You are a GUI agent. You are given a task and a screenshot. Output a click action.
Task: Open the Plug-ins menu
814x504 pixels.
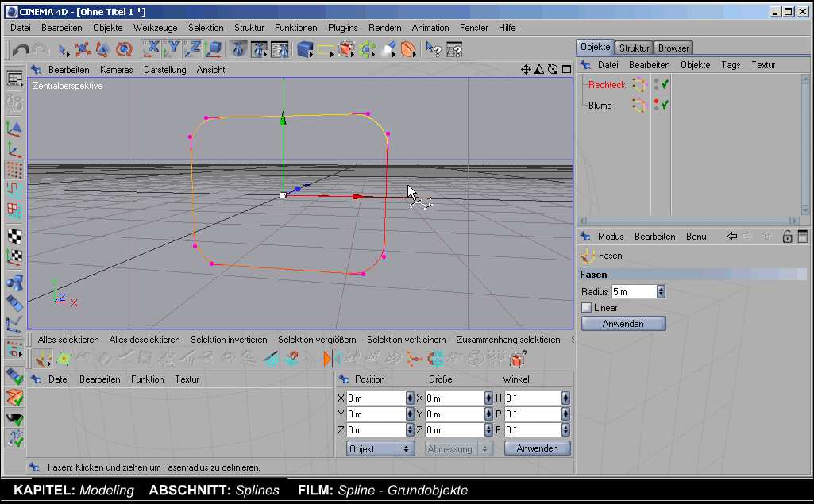[x=342, y=28]
